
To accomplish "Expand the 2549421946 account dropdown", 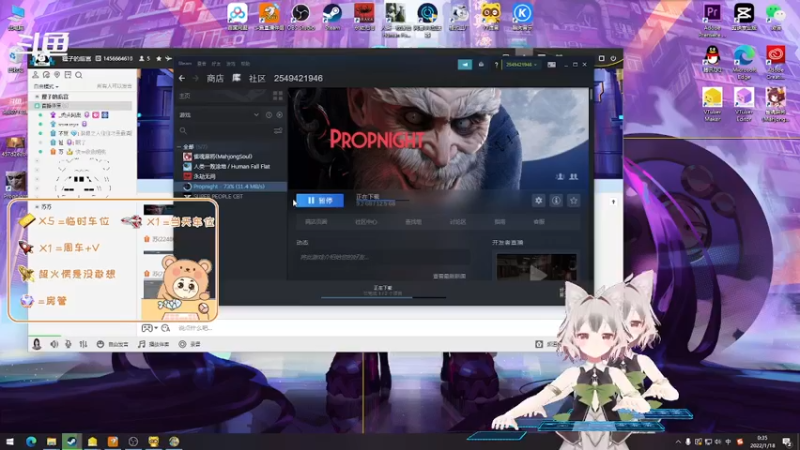I will coord(521,65).
